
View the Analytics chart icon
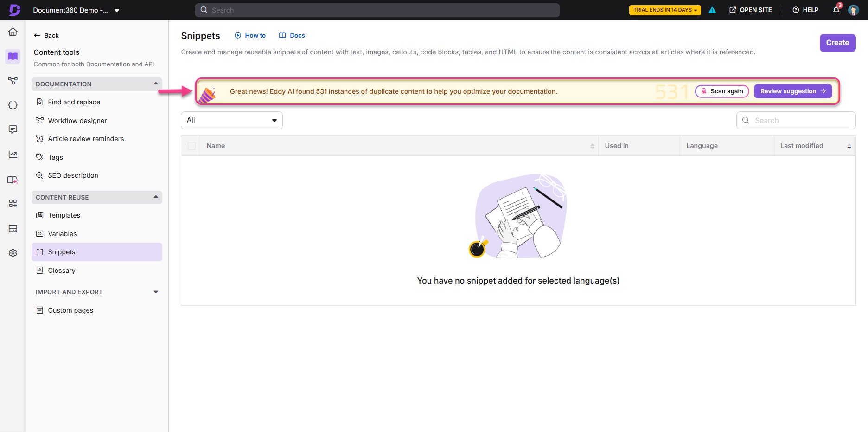coord(13,154)
